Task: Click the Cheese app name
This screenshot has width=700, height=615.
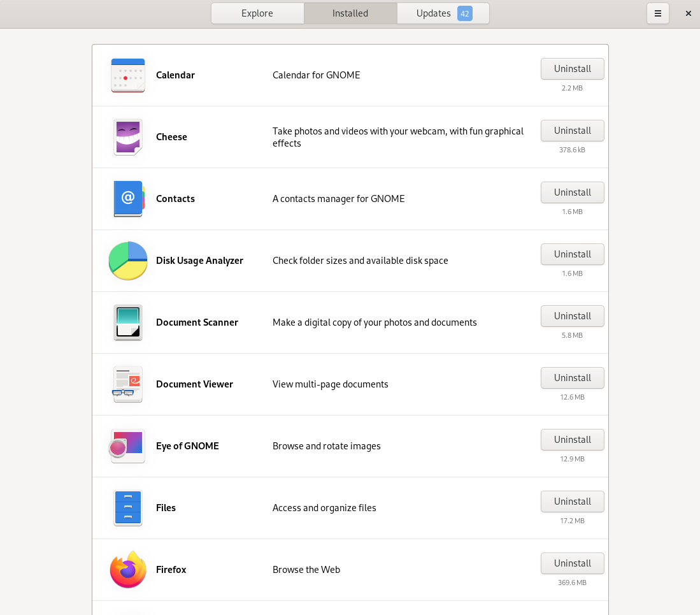Action: pyautogui.click(x=171, y=136)
